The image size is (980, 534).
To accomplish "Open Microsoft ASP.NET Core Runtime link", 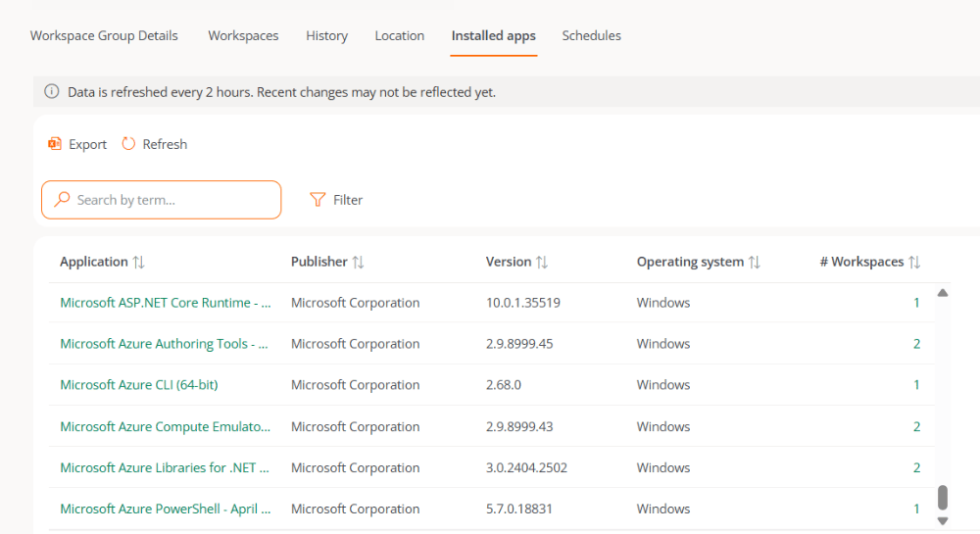I will pyautogui.click(x=166, y=303).
